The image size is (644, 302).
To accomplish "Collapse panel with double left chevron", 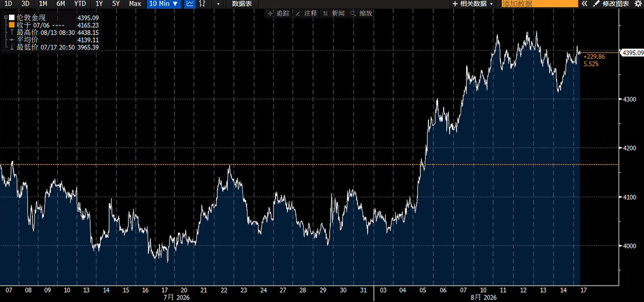I will pos(585,4).
